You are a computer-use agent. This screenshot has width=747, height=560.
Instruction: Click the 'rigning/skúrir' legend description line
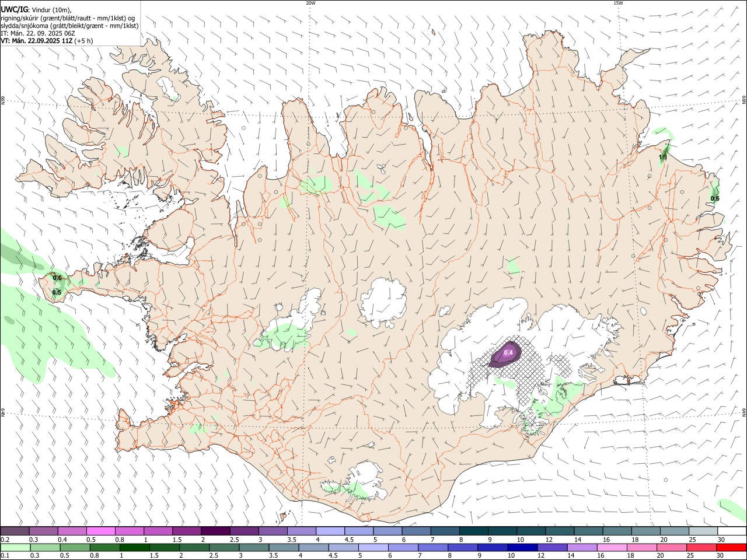[68, 17]
